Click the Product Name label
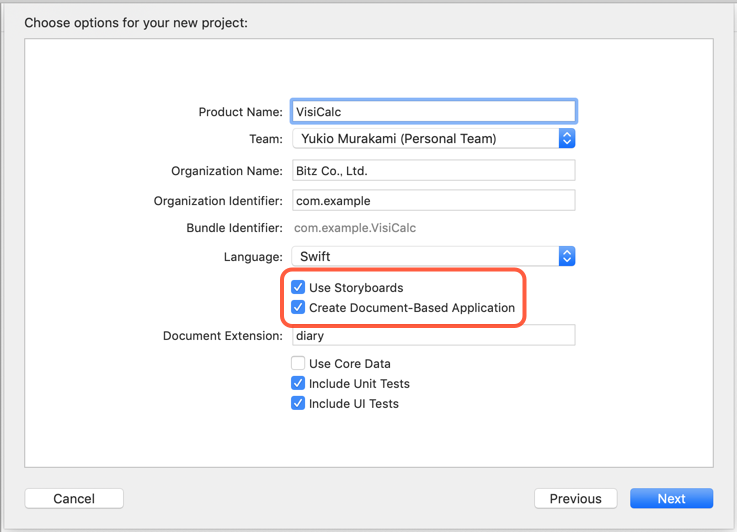Screen dimensions: 737x532 240,112
